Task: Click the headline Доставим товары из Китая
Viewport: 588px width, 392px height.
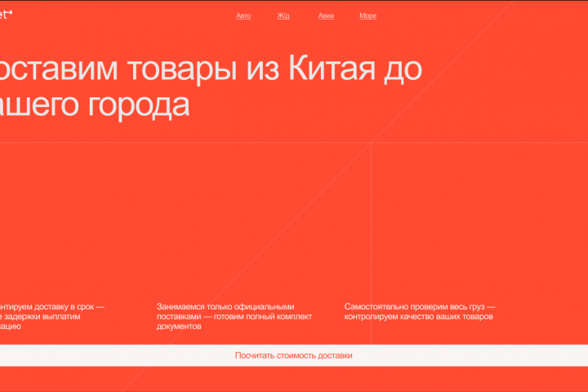Action: tap(211, 87)
